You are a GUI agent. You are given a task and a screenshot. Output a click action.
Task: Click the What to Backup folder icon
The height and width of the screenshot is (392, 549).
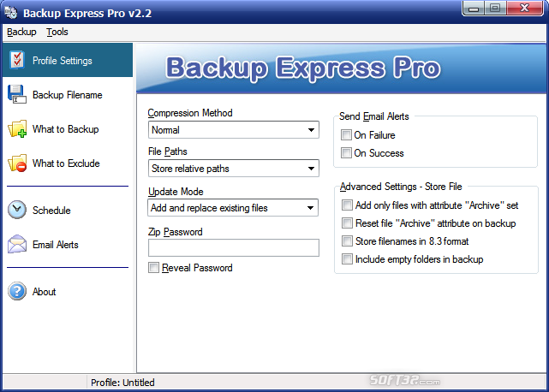coord(17,128)
